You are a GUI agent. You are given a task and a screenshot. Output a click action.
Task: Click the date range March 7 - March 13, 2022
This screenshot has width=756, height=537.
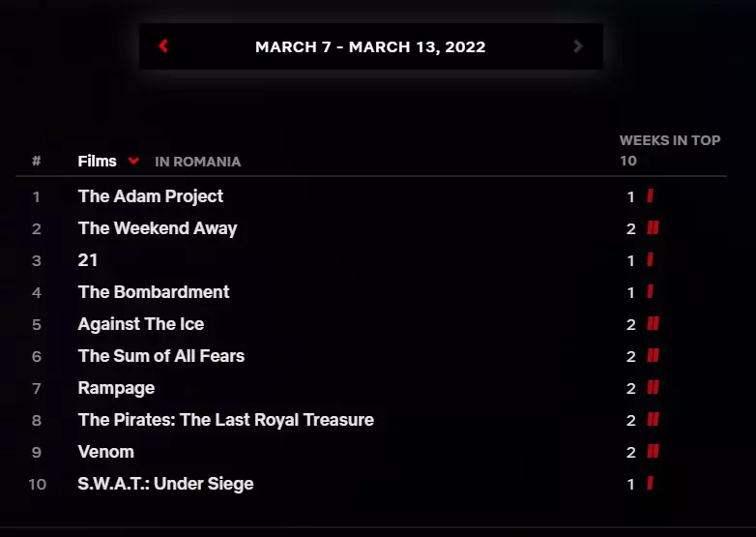coord(370,46)
